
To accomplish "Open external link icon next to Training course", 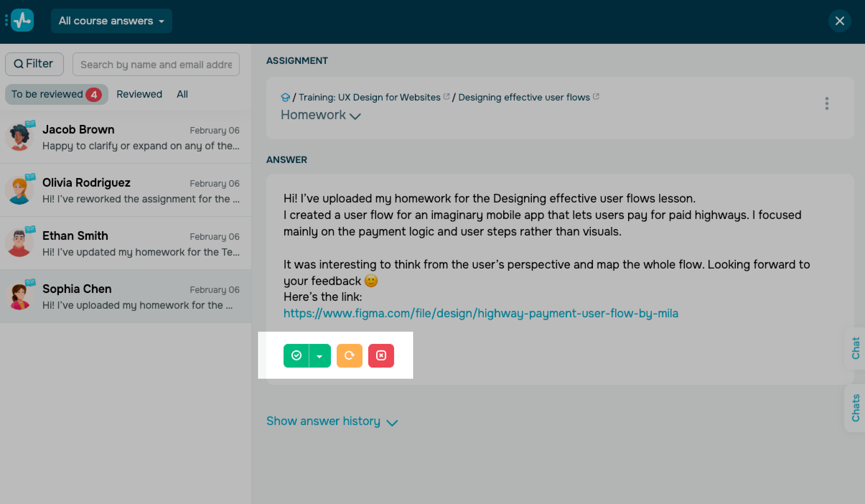I will click(446, 97).
